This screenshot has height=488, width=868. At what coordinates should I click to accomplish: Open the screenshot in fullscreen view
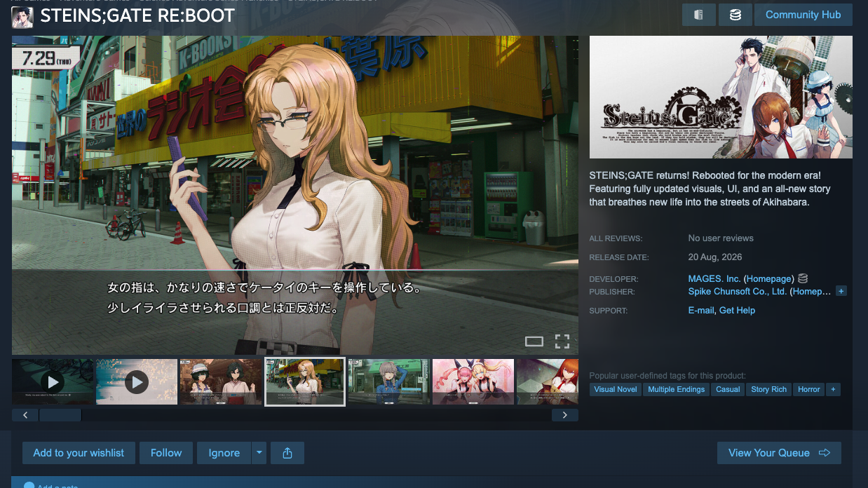click(562, 341)
